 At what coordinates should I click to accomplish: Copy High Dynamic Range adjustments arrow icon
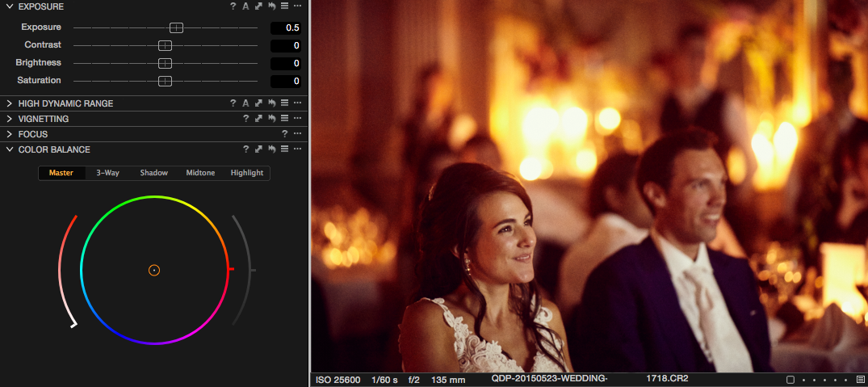(x=258, y=103)
